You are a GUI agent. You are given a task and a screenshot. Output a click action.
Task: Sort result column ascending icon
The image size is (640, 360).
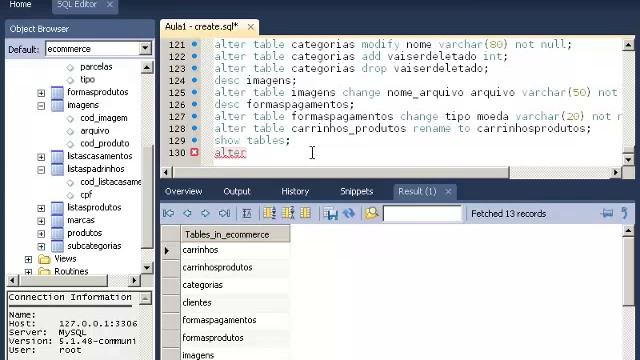(x=270, y=213)
